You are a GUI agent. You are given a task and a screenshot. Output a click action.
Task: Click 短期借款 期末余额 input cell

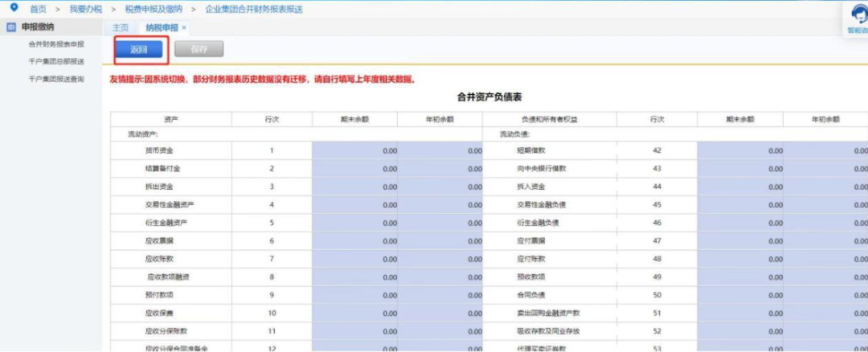point(740,150)
